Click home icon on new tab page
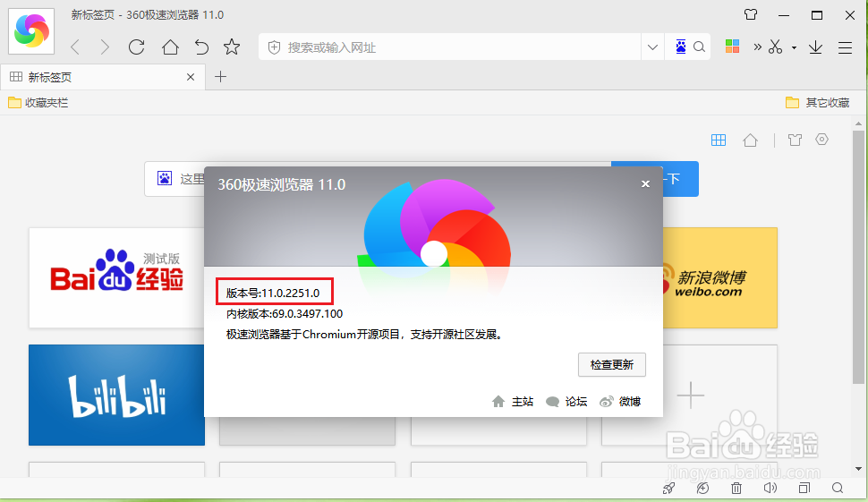The height and width of the screenshot is (502, 868). 750,140
